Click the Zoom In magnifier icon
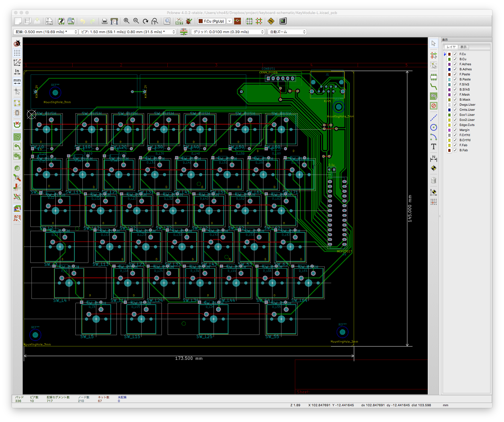This screenshot has width=504, height=422. click(x=127, y=21)
